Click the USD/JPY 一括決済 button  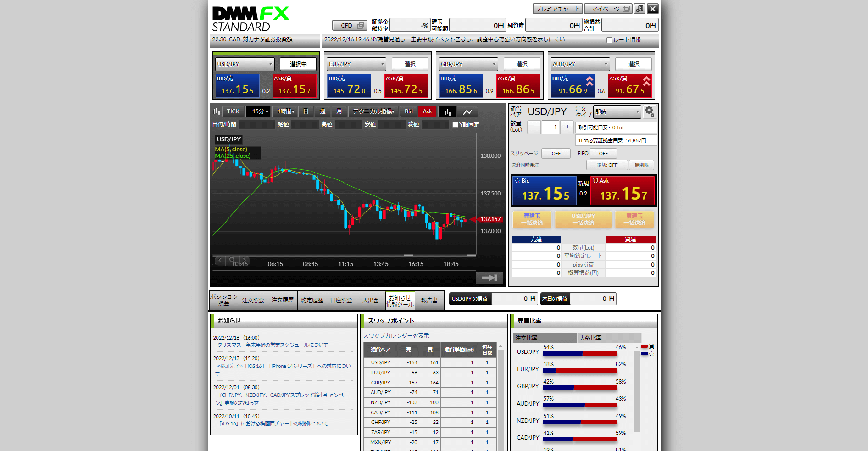(583, 219)
